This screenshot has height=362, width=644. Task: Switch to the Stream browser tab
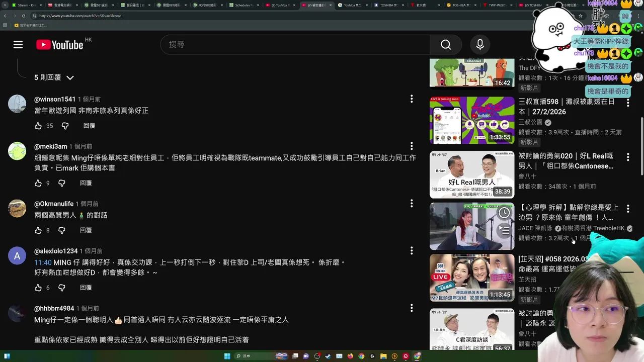point(26,5)
